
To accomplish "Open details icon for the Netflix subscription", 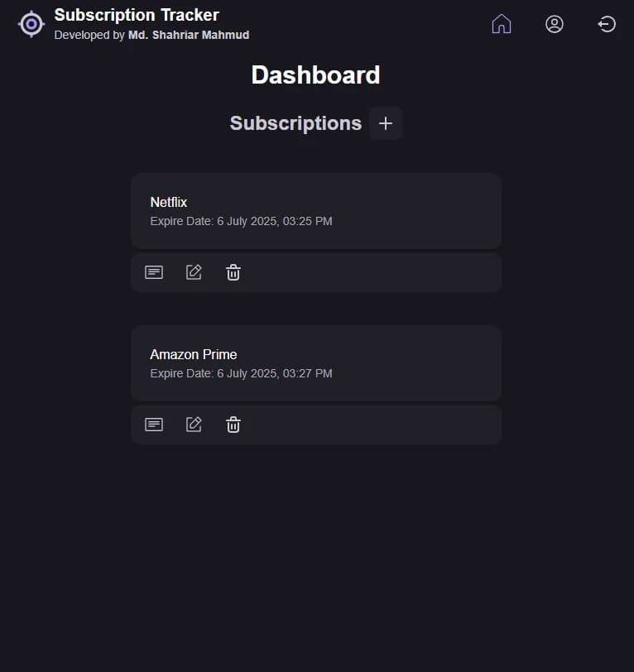I will (153, 271).
